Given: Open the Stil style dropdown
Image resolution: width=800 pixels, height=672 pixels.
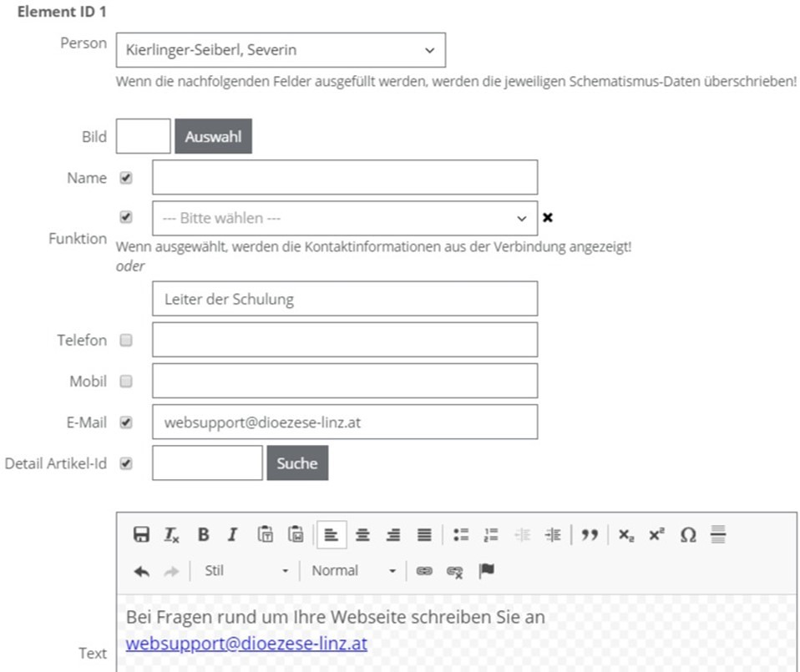Looking at the screenshot, I should 246,571.
